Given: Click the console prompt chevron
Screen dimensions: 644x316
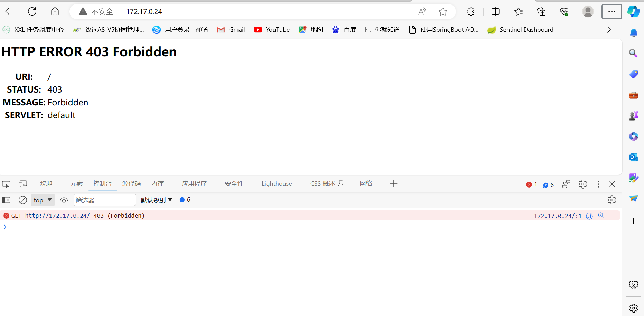Looking at the screenshot, I should (5, 227).
